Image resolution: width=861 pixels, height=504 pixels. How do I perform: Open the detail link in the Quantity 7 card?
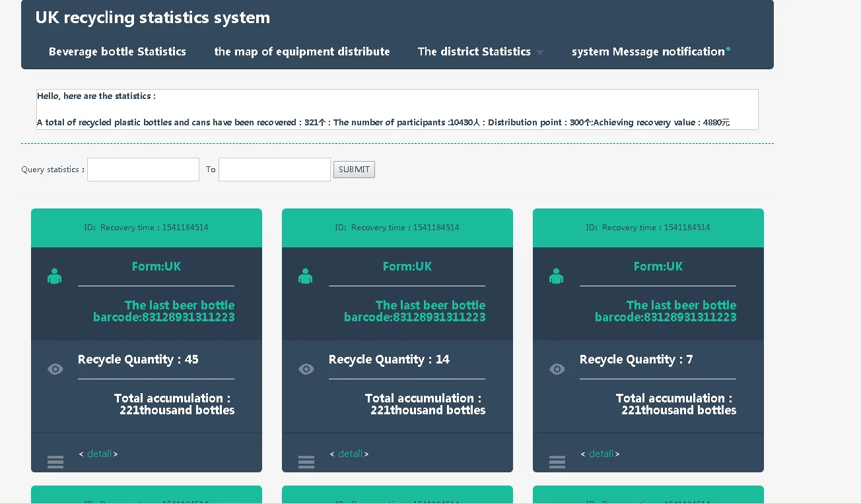click(601, 454)
